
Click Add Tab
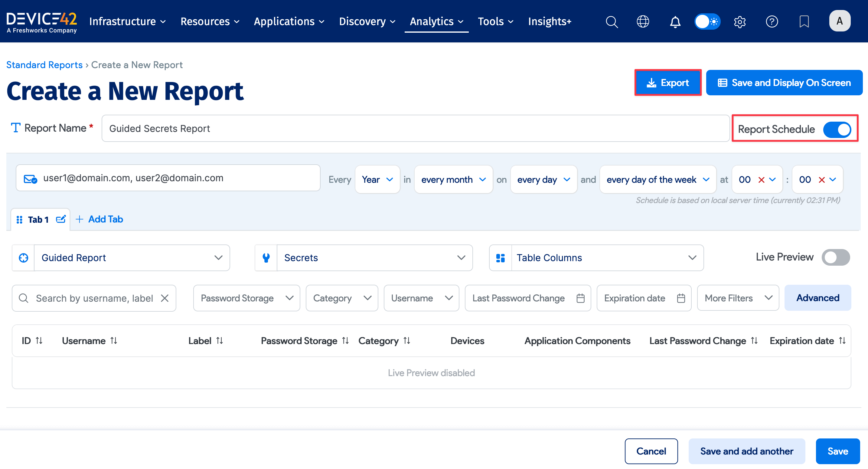100,219
